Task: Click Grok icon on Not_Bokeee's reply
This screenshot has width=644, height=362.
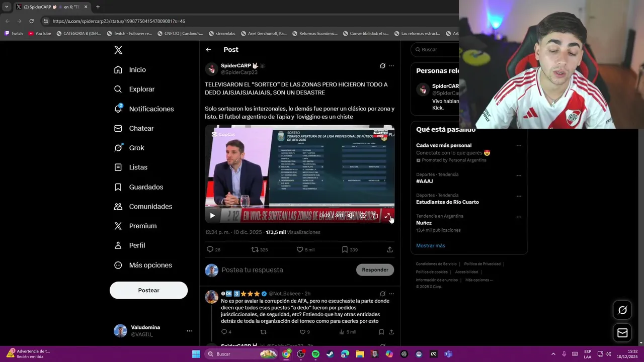Action: (x=382, y=294)
